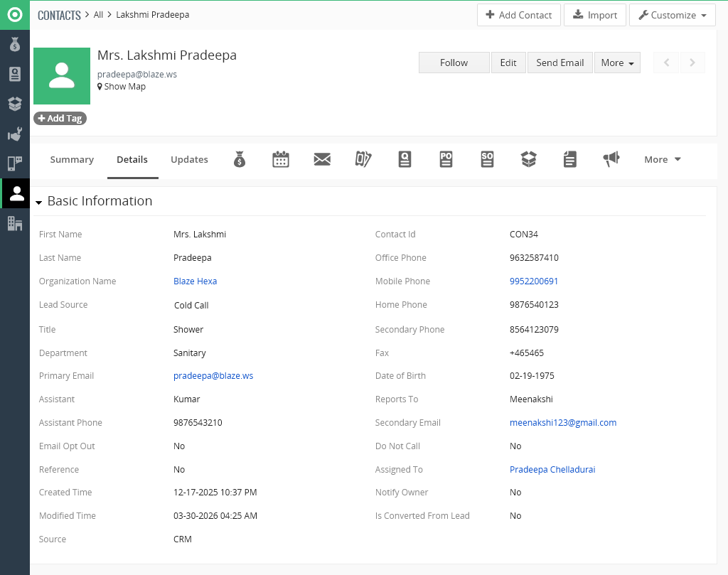
Task: Go to next contact record arrow
Action: pos(692,63)
